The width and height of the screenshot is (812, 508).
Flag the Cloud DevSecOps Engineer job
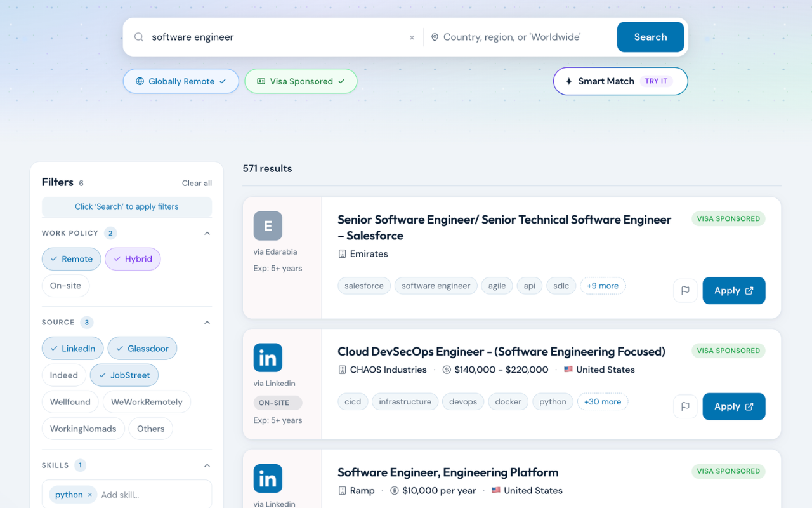click(685, 406)
